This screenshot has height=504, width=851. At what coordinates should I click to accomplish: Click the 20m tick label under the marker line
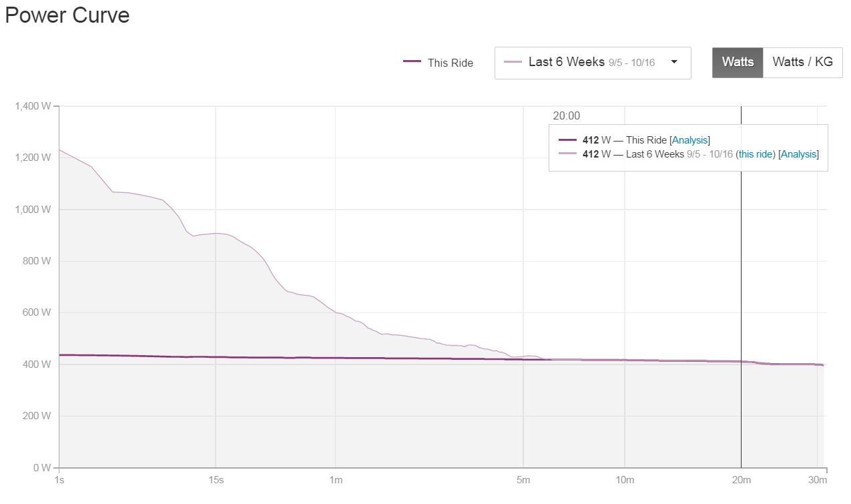(741, 481)
